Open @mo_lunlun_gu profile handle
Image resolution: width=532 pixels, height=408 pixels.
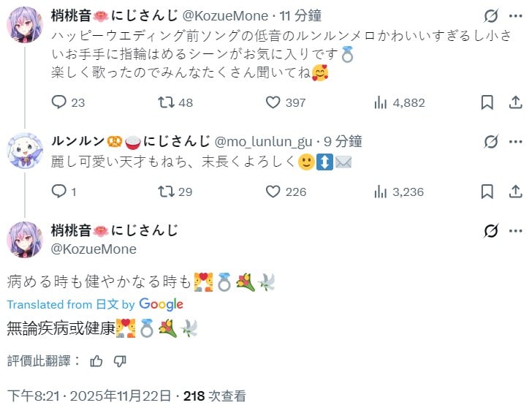tap(262, 142)
